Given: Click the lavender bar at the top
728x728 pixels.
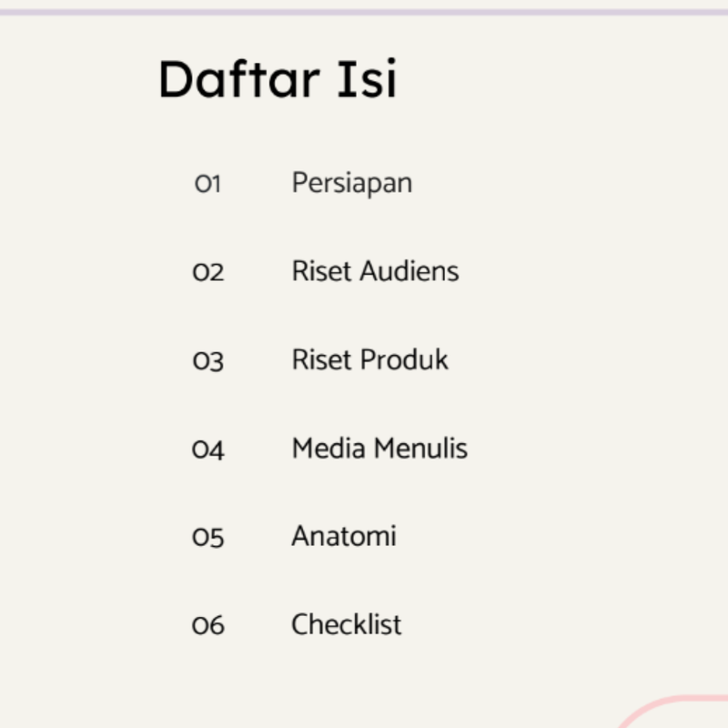Looking at the screenshot, I should 364,12.
